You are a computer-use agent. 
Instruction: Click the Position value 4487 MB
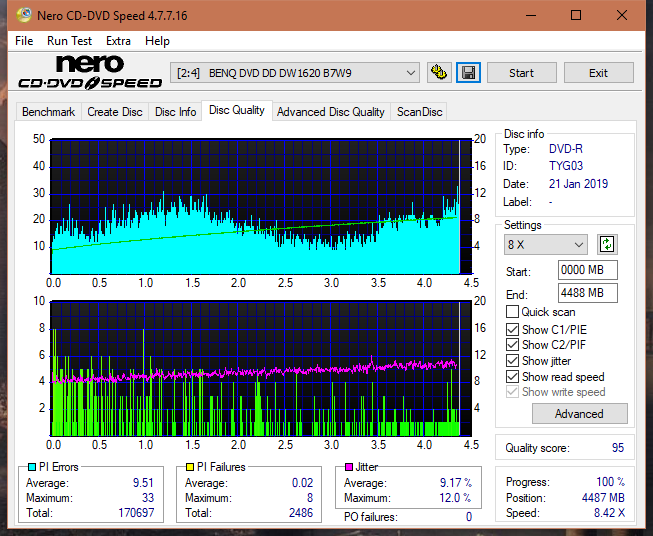click(x=603, y=497)
